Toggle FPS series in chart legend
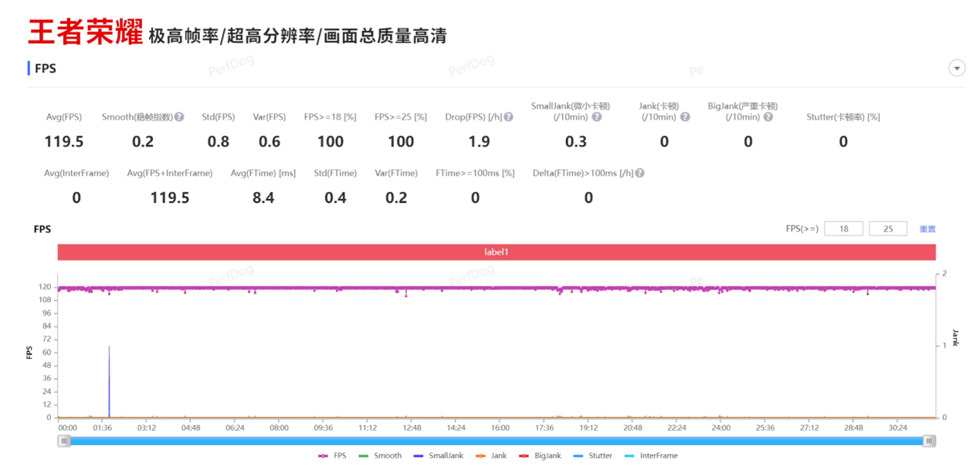Image resolution: width=980 pixels, height=476 pixels. tap(332, 456)
